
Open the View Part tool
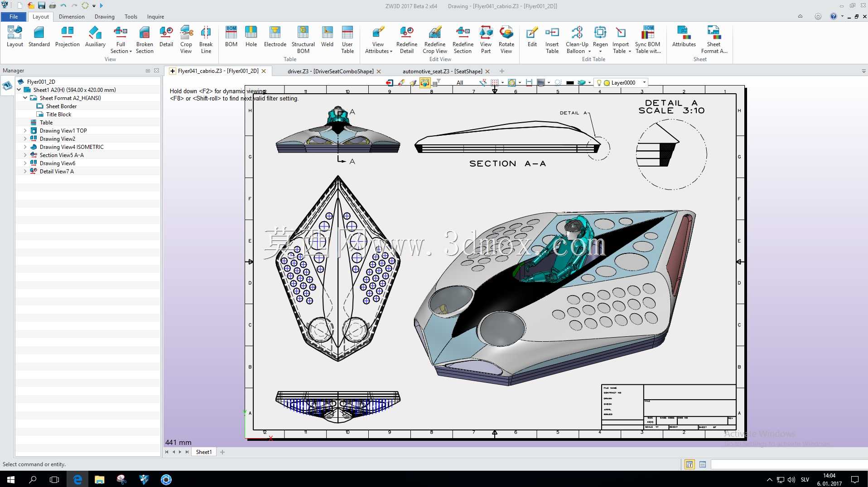click(x=486, y=40)
